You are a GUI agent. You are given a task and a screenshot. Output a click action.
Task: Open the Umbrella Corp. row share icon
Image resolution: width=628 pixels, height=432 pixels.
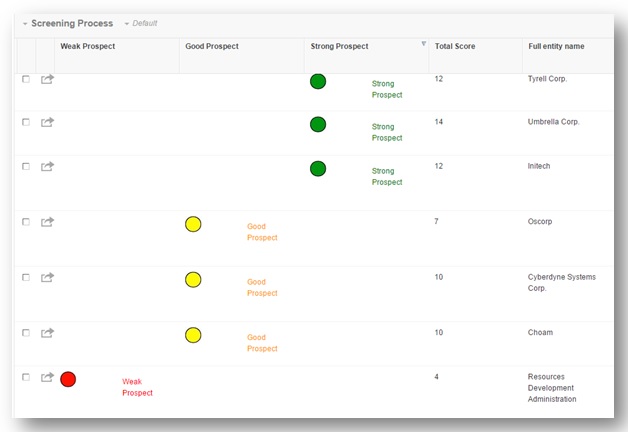pyautogui.click(x=47, y=122)
